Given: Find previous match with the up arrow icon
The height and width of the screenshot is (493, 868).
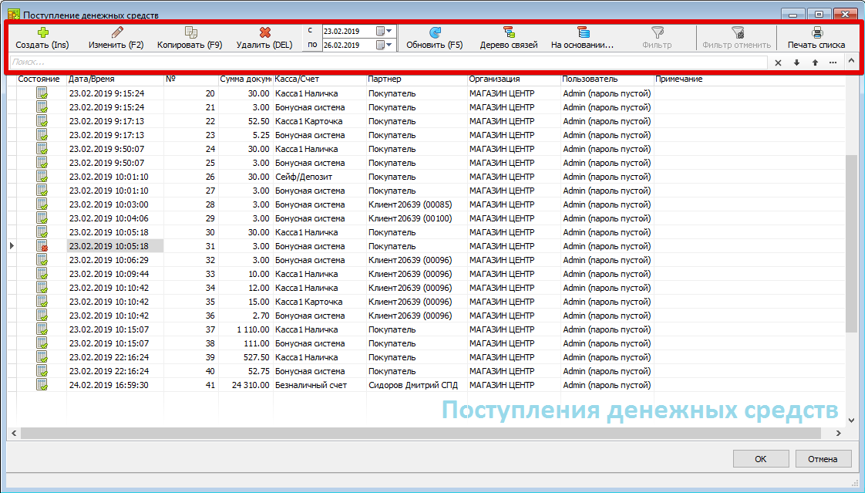Looking at the screenshot, I should point(815,62).
